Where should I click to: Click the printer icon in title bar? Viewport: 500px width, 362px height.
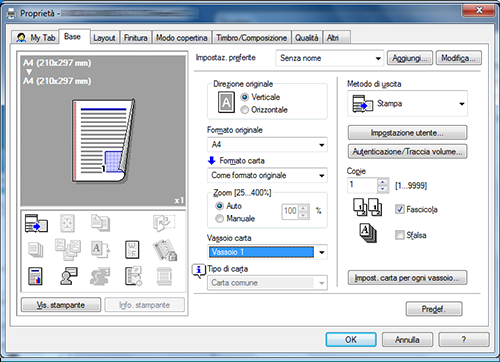[x=12, y=14]
